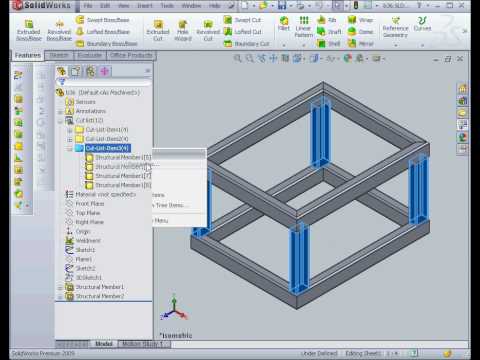Screen dimensions: 480x360
Task: Click the Extruded Cut tool
Action: [158, 30]
